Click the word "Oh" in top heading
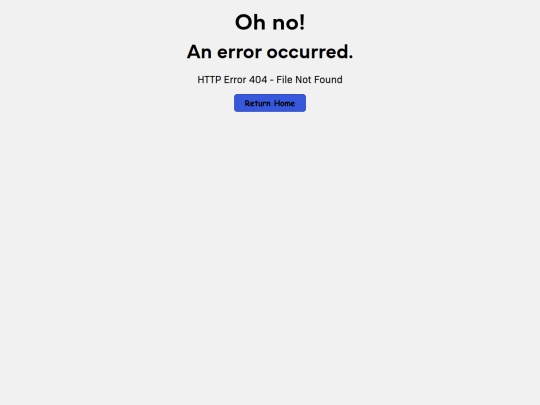 250,22
